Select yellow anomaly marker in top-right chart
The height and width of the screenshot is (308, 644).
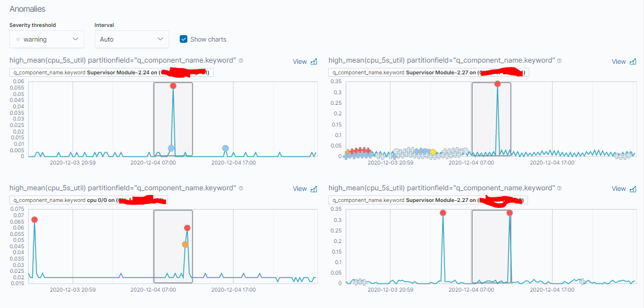(433, 152)
